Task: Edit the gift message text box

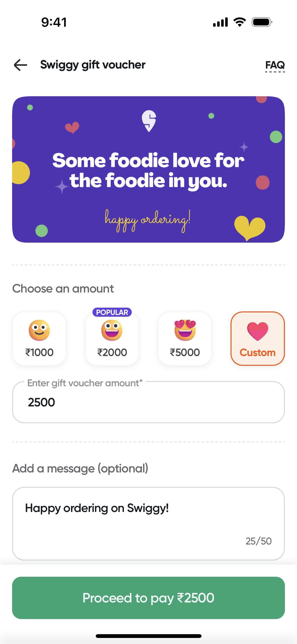Action: 148,523
